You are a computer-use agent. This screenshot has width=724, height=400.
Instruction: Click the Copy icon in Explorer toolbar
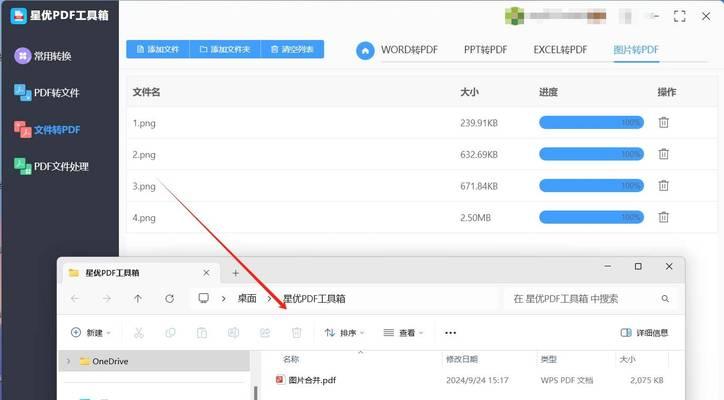(170, 333)
